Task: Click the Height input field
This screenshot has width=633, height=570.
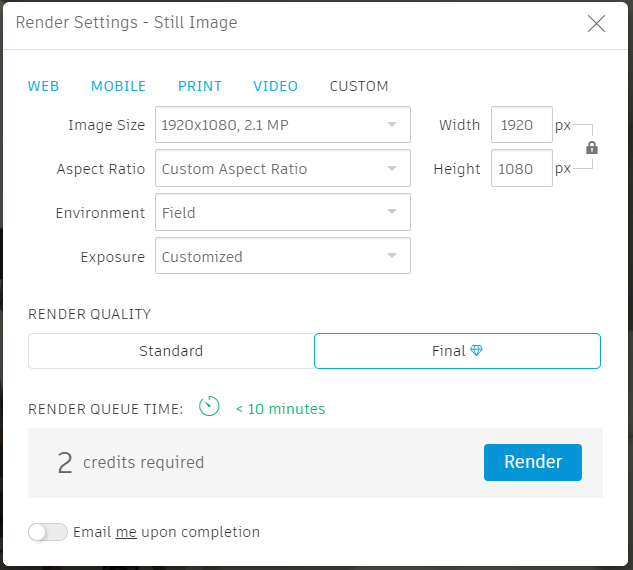Action: (521, 169)
